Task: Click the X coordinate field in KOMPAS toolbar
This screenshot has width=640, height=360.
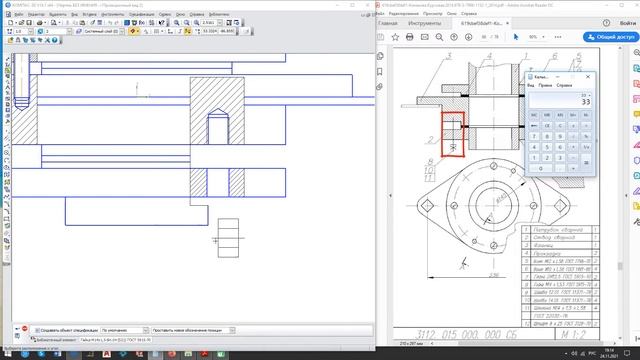Action: (x=209, y=31)
